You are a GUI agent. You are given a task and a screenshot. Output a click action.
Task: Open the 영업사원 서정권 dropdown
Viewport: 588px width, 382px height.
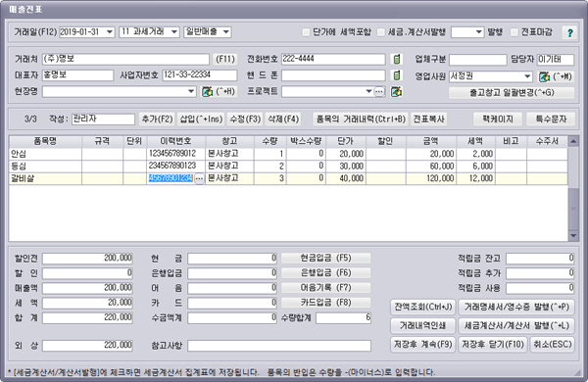click(x=527, y=76)
